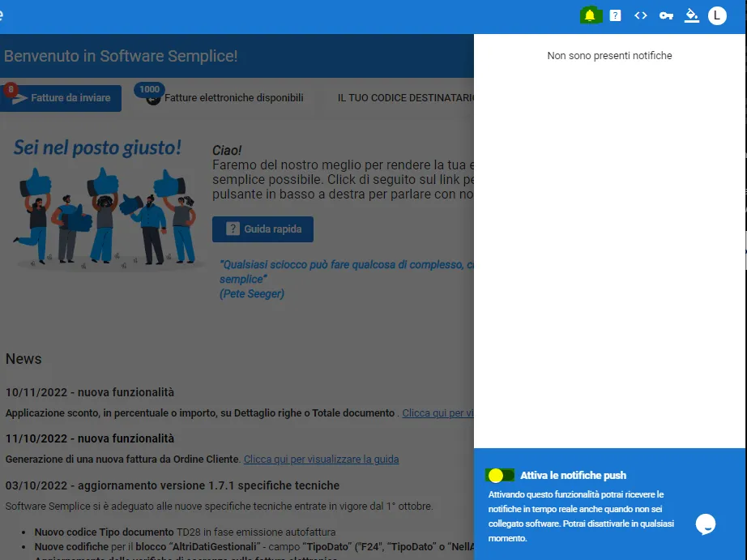Click the code brackets icon
747x560 pixels.
click(641, 15)
